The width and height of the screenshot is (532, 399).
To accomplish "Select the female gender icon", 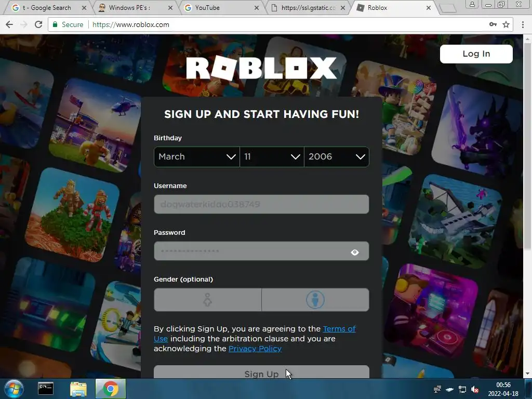I will (208, 300).
